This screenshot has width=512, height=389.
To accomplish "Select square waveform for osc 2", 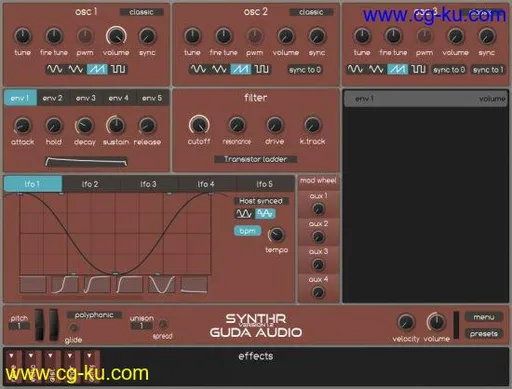I will (262, 69).
